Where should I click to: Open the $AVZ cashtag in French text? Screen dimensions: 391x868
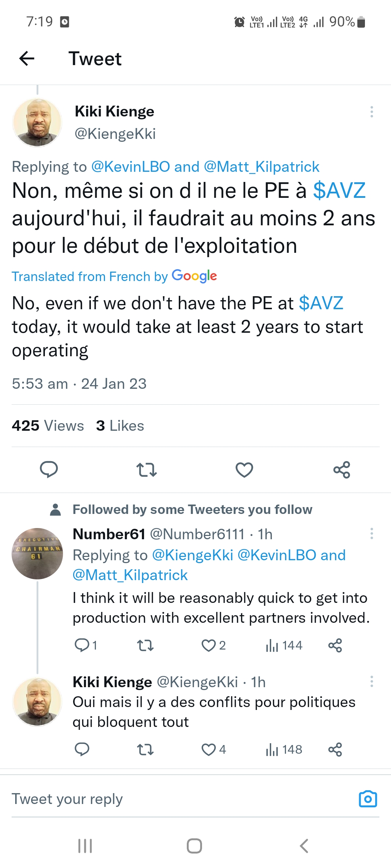point(339,191)
